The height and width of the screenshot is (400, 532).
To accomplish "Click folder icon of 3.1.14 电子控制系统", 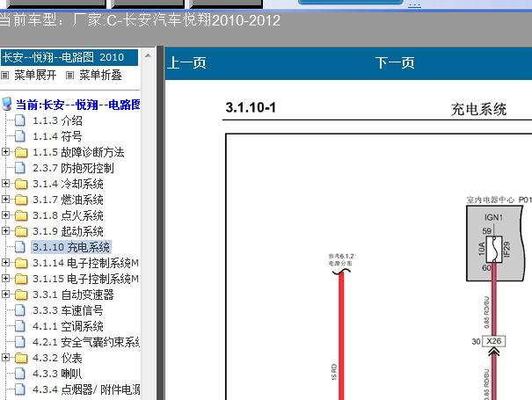I will click(x=21, y=263).
